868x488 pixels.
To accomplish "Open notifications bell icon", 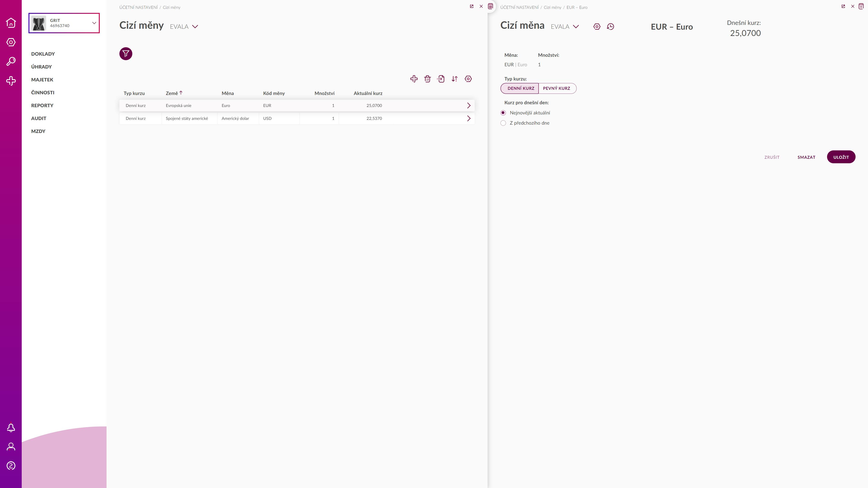I will click(x=11, y=428).
